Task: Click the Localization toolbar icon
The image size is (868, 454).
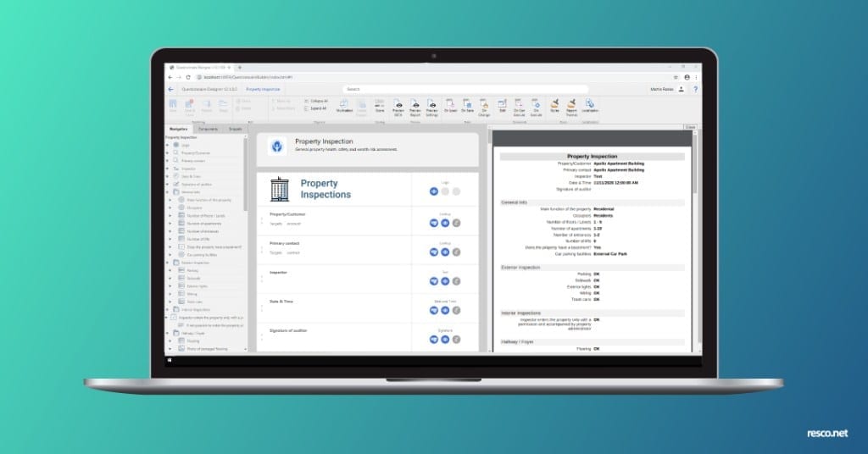Action: coord(590,104)
